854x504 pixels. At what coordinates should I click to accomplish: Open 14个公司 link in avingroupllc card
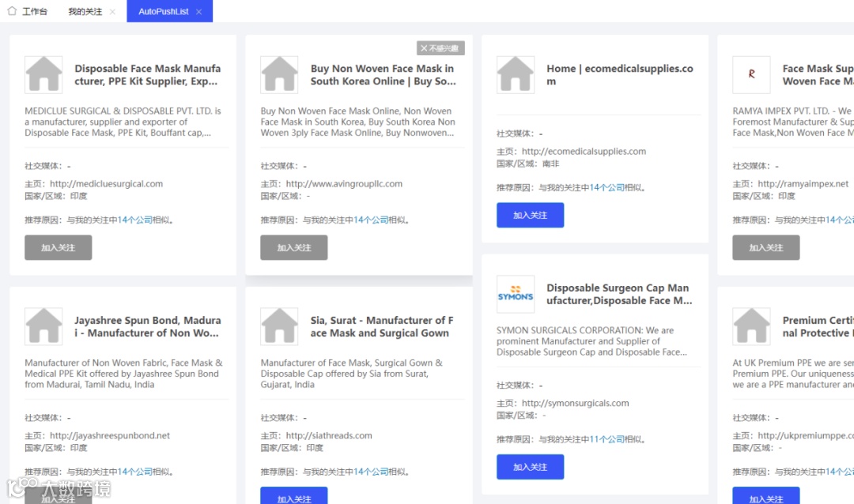point(371,220)
